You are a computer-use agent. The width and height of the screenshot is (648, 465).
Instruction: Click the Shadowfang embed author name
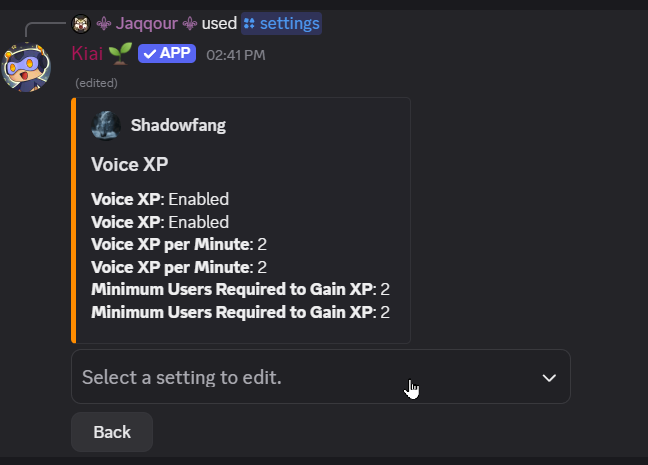[x=178, y=125]
